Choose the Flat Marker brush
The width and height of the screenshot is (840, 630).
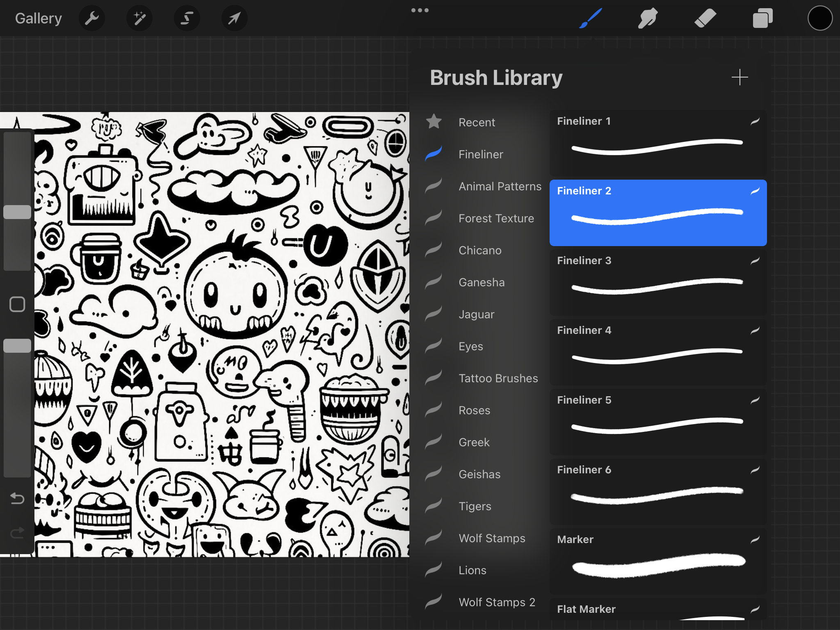(x=658, y=609)
